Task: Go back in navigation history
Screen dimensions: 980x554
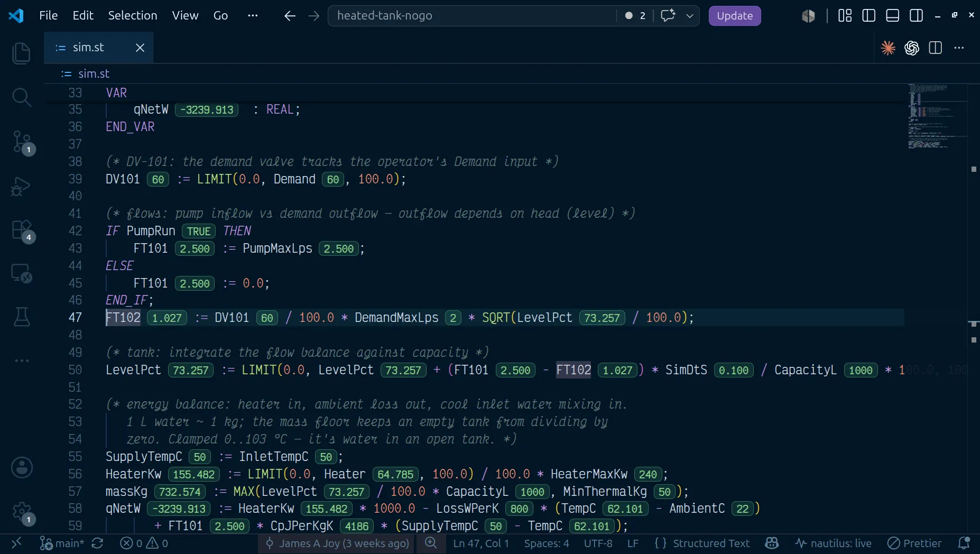Action: click(290, 16)
